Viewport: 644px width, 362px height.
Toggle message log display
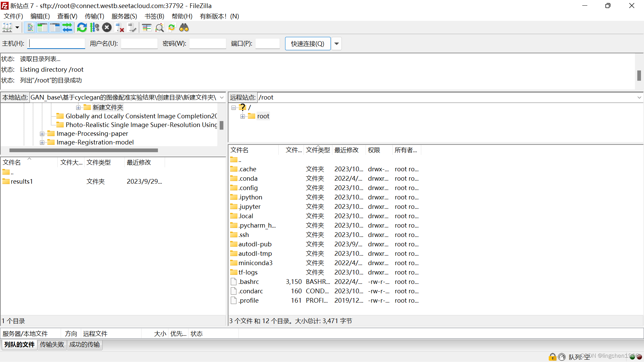30,27
